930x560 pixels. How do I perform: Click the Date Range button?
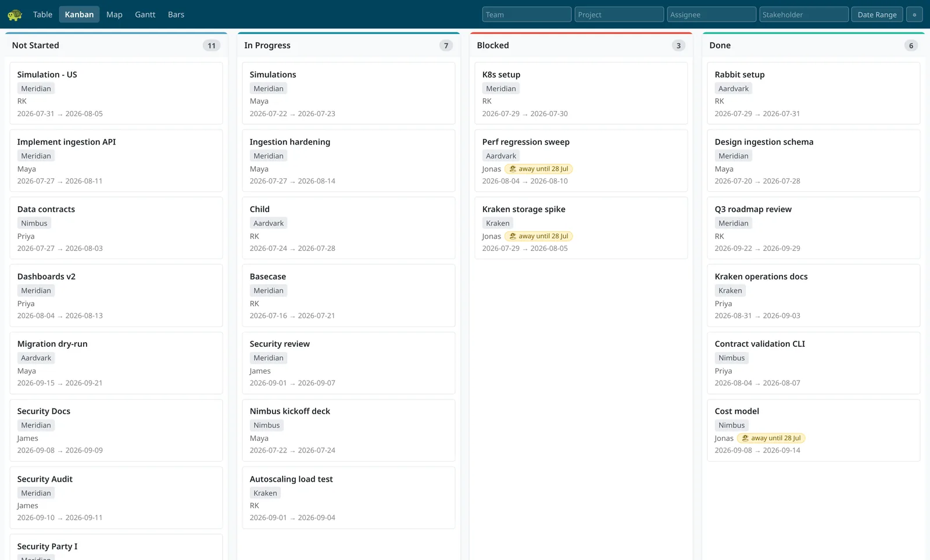point(877,15)
